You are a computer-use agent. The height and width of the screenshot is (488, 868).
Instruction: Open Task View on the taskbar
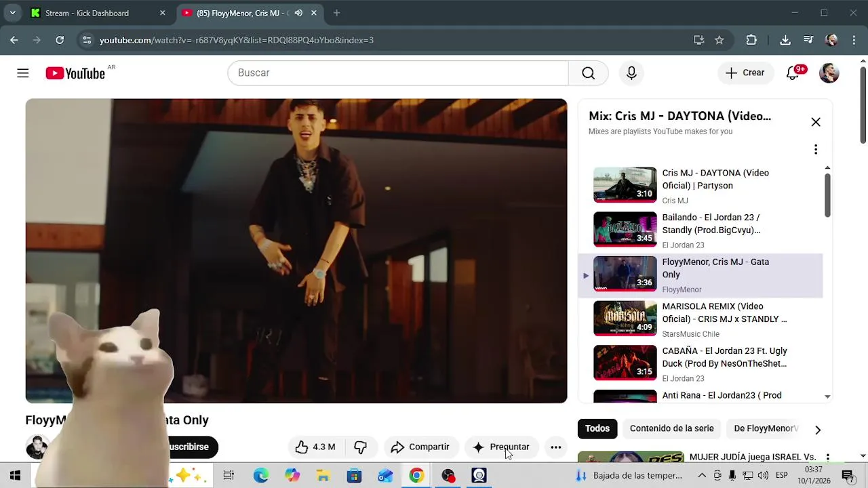(x=229, y=476)
